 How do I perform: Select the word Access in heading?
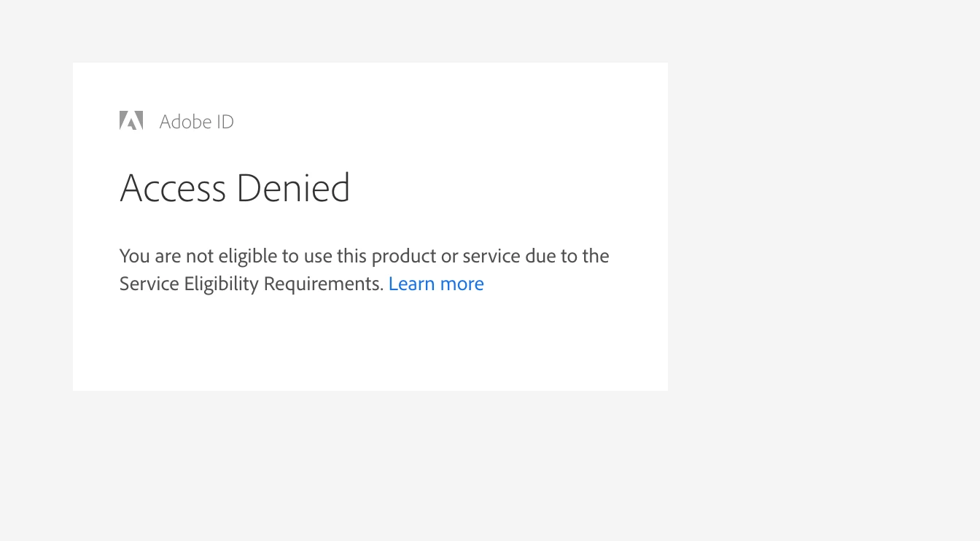173,188
